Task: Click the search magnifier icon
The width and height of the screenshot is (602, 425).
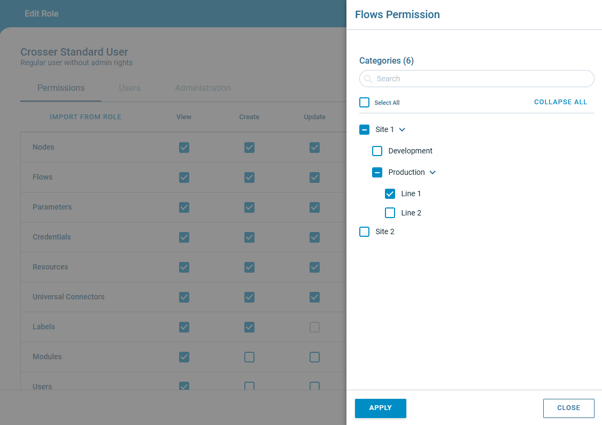Action: [368, 79]
